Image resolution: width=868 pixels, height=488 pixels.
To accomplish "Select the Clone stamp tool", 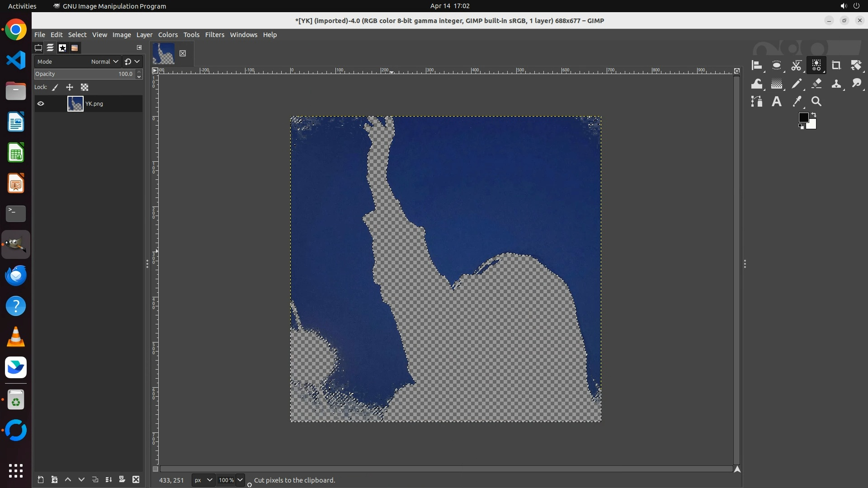I will (x=836, y=84).
